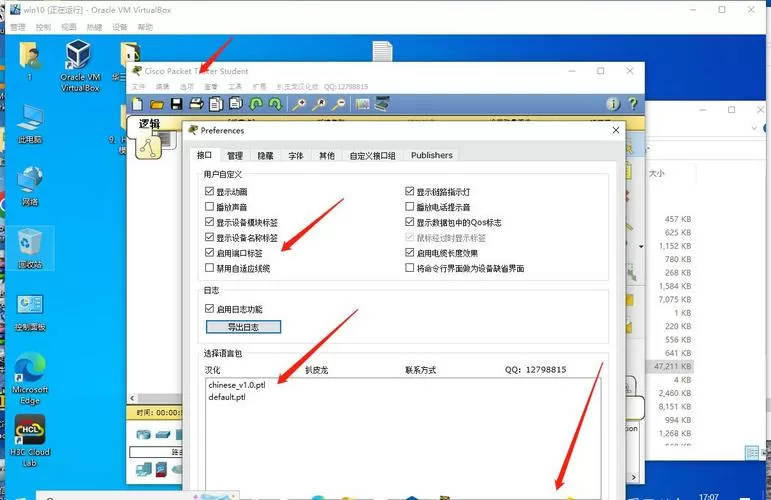Toggle the 启用端口标签 checkbox
Image resolution: width=771 pixels, height=500 pixels.
pos(209,252)
